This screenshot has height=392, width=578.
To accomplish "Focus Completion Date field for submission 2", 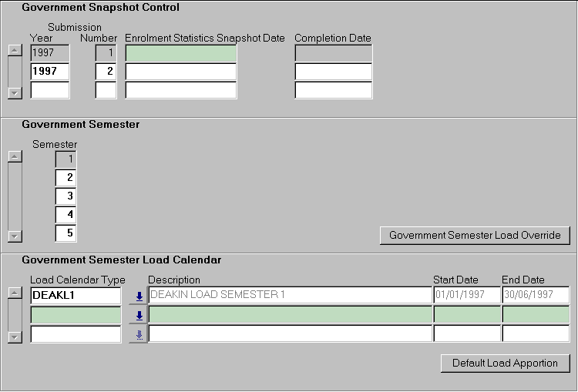I will coord(333,72).
